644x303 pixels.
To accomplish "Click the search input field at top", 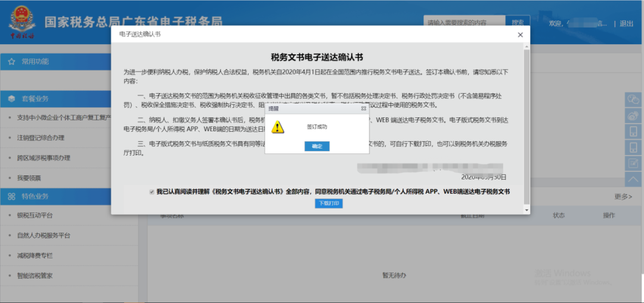I will [464, 23].
